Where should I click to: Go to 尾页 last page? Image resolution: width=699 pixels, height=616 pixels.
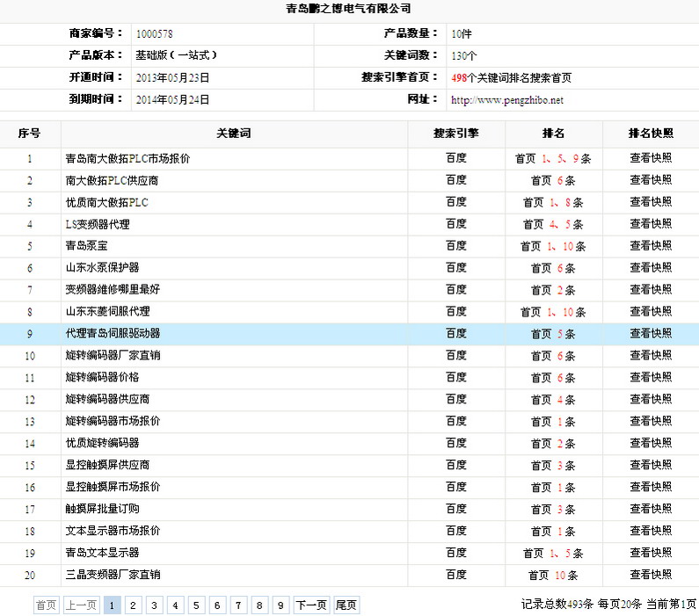(346, 605)
